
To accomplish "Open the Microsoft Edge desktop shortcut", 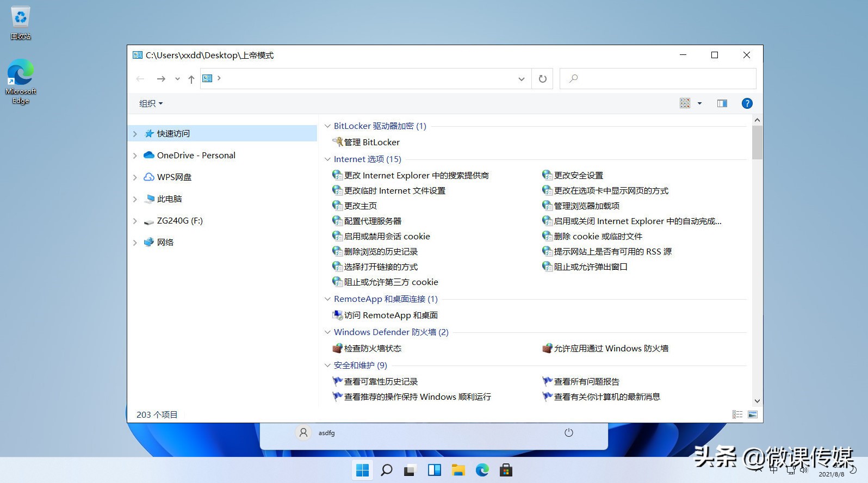I will point(21,82).
